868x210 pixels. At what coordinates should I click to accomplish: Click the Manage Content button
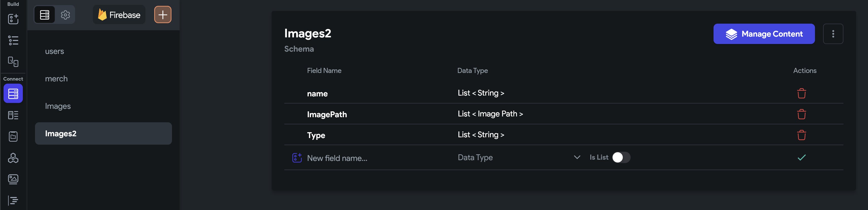(764, 34)
